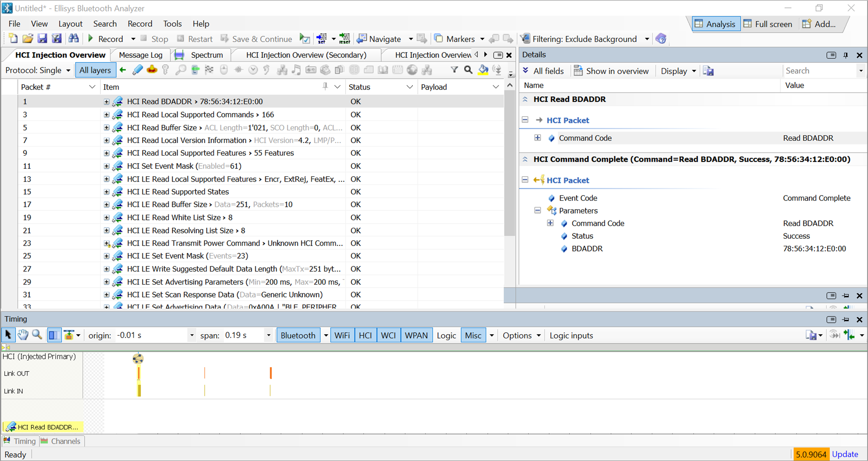Expand the HCI Set Event Mask row
The image size is (868, 461).
pyautogui.click(x=106, y=166)
